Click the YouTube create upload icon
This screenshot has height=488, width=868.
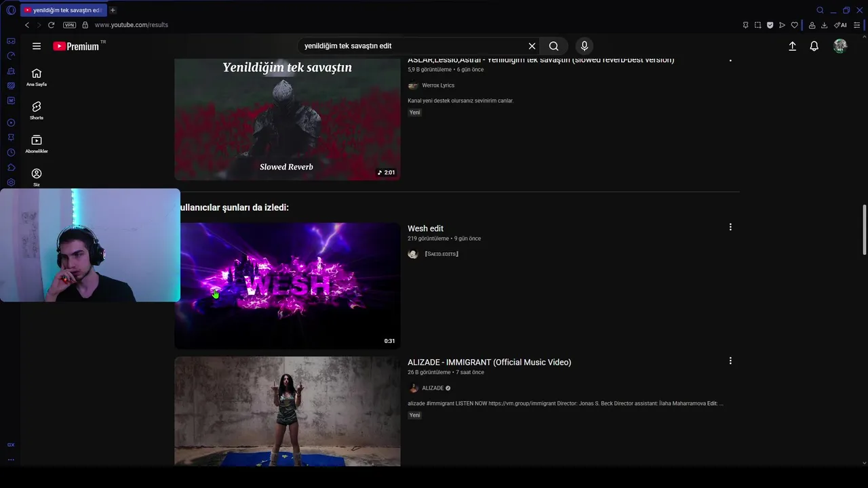[792, 46]
